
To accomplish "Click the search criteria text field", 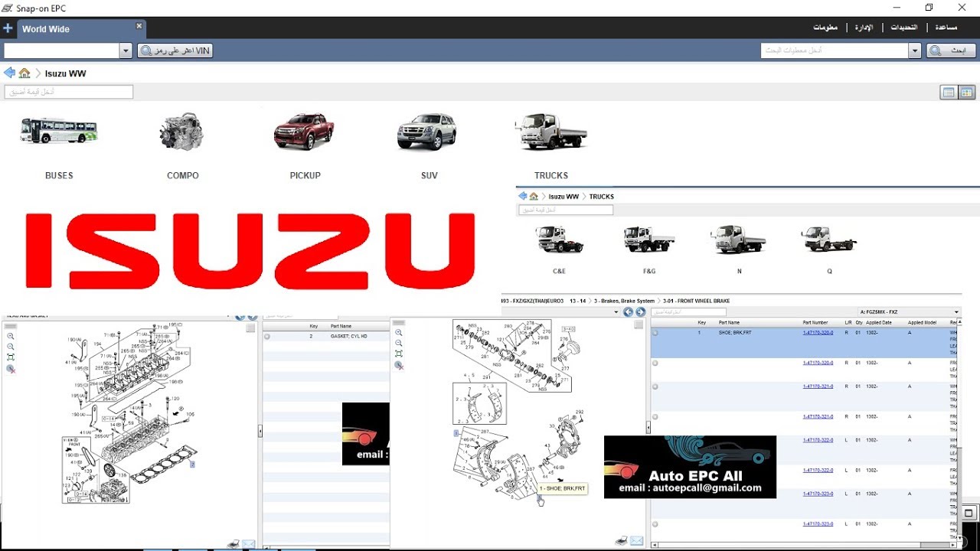I will 835,51.
